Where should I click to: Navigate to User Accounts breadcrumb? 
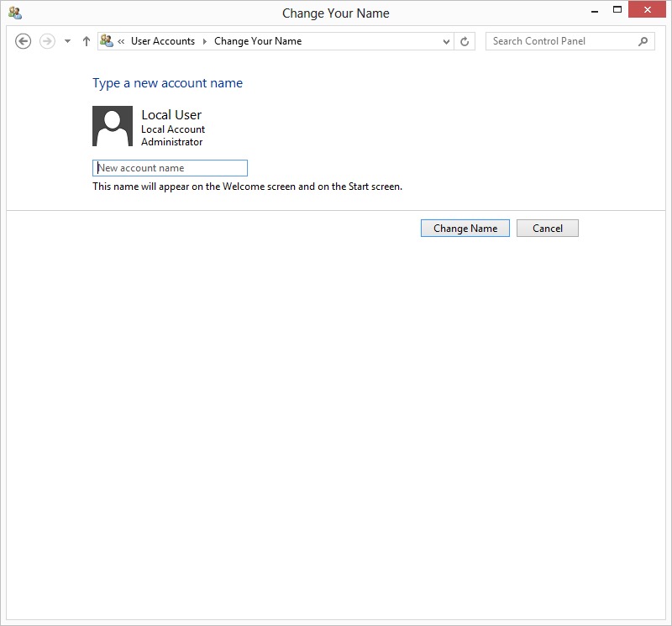[162, 41]
